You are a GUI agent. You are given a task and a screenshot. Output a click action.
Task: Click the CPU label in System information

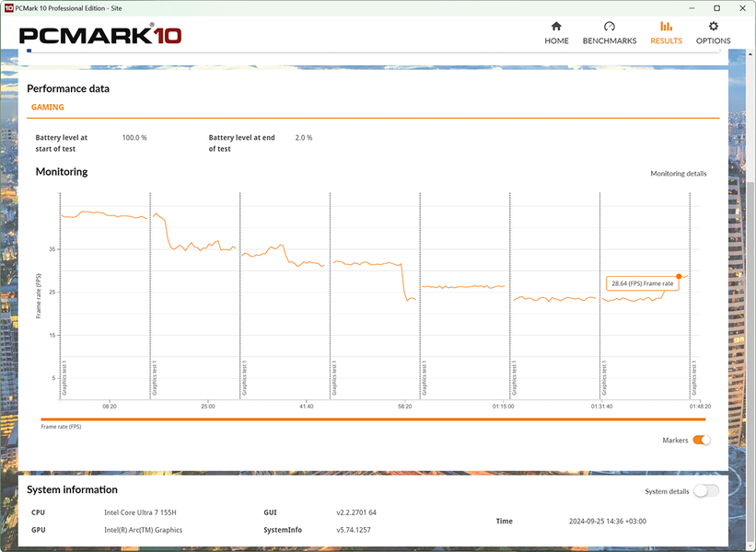(x=38, y=512)
